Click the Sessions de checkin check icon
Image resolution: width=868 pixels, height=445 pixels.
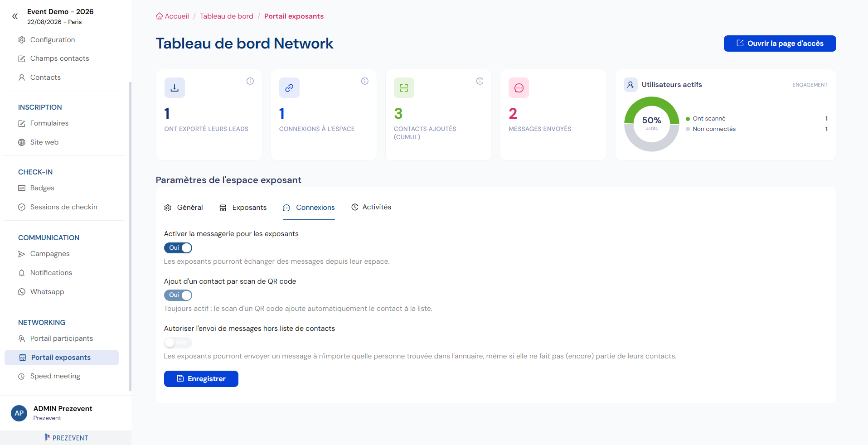(22, 207)
